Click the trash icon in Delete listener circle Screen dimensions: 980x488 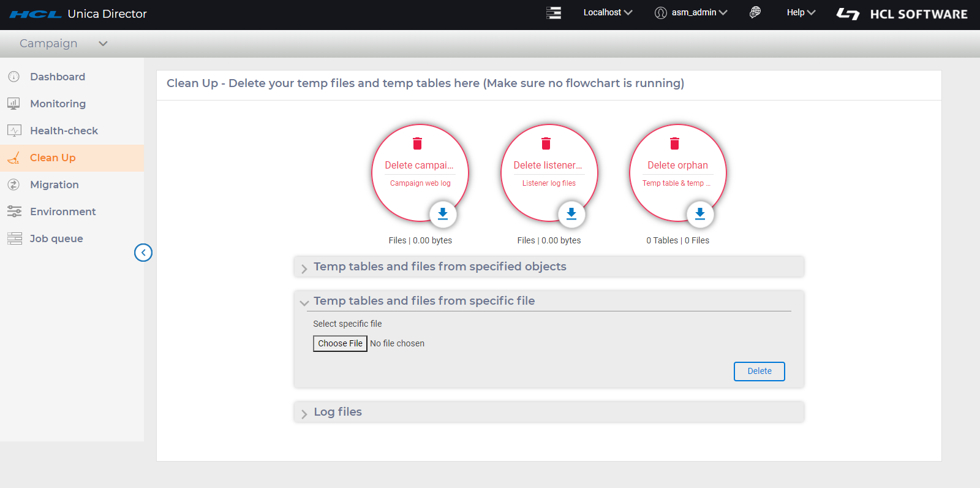[x=546, y=143]
